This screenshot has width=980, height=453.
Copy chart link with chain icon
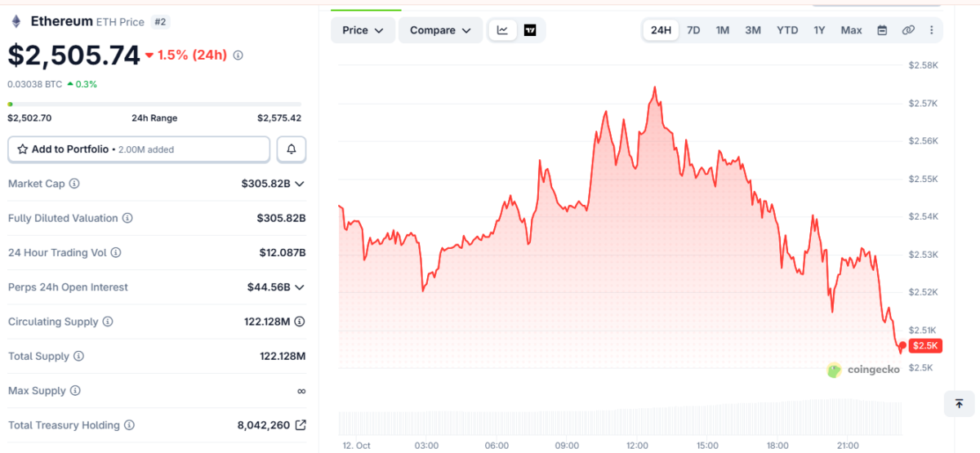click(908, 30)
